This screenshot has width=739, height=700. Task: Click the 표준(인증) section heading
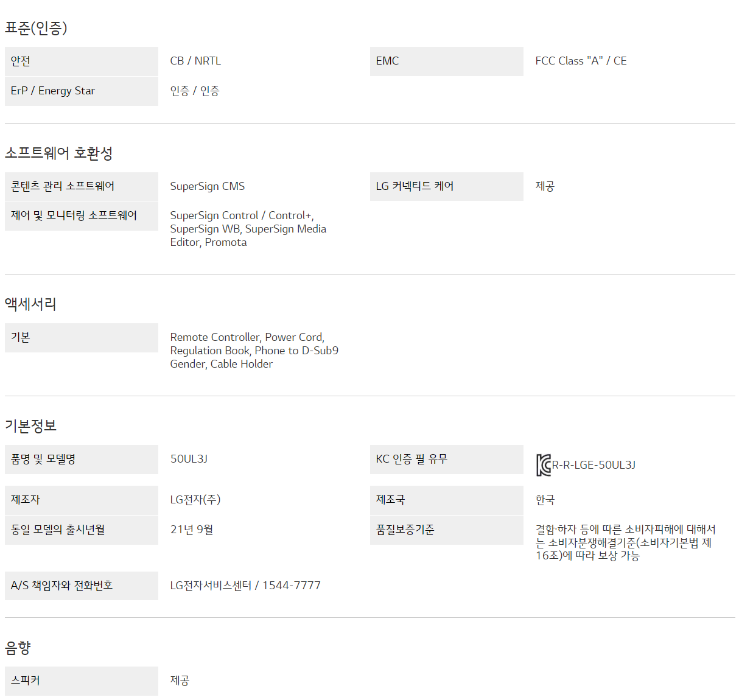pyautogui.click(x=36, y=28)
